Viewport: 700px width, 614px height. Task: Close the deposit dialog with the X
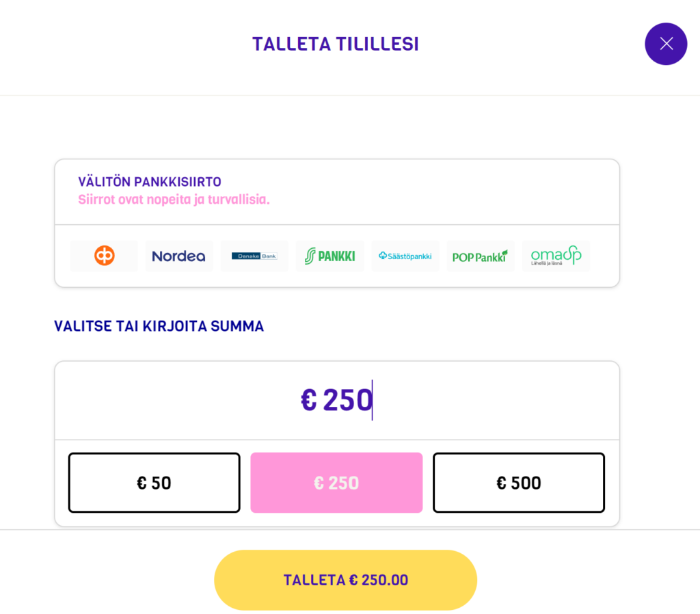(x=666, y=44)
